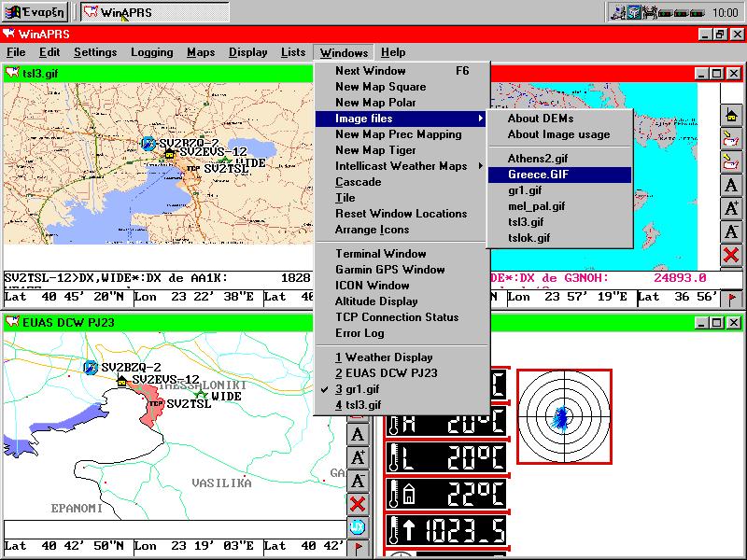Click the A+ larger-label button in gr1.gif toolbar
This screenshot has height=560, width=747.
click(731, 208)
